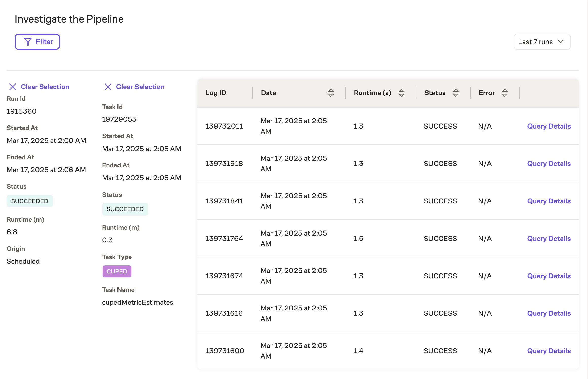Select the Log ID column header
588x379 pixels.
click(216, 93)
